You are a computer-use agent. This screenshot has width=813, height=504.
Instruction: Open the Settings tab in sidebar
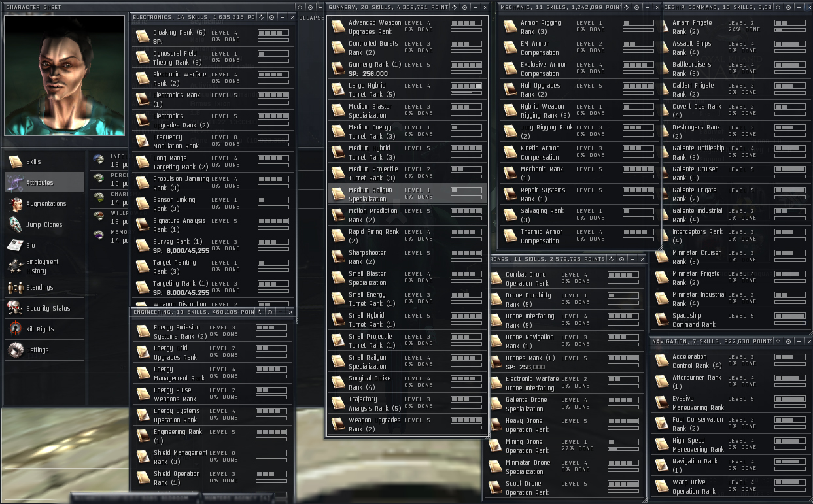pyautogui.click(x=45, y=350)
